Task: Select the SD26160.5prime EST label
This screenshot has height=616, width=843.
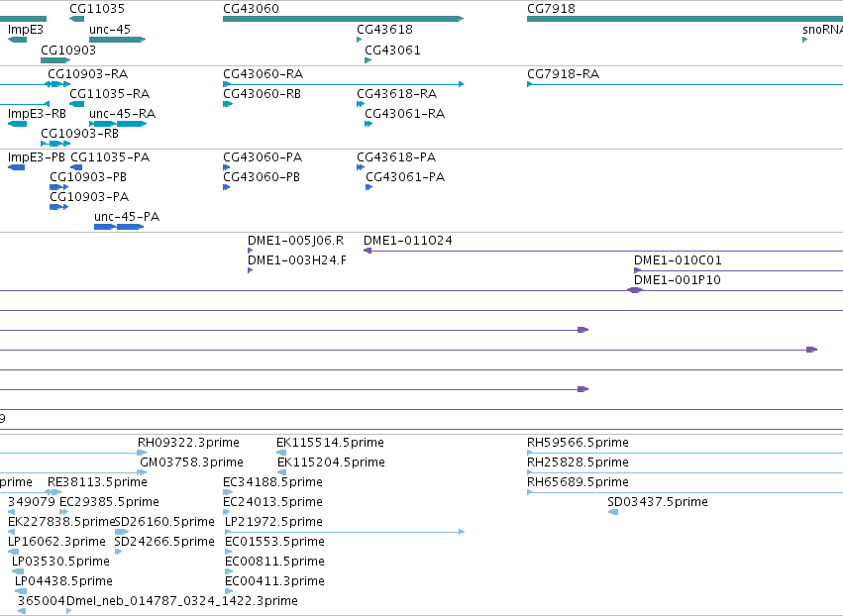Action: [x=164, y=523]
